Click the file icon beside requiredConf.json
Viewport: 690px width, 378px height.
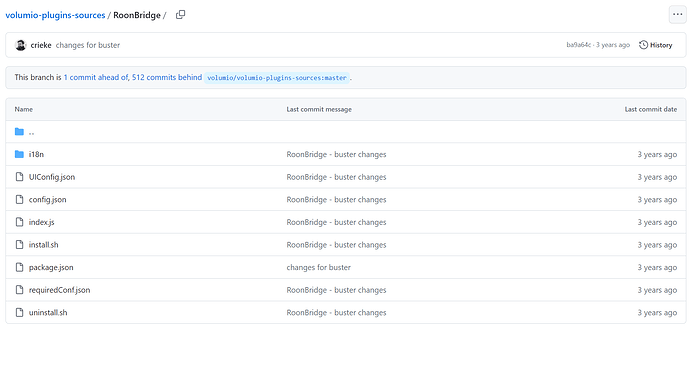[x=19, y=290]
